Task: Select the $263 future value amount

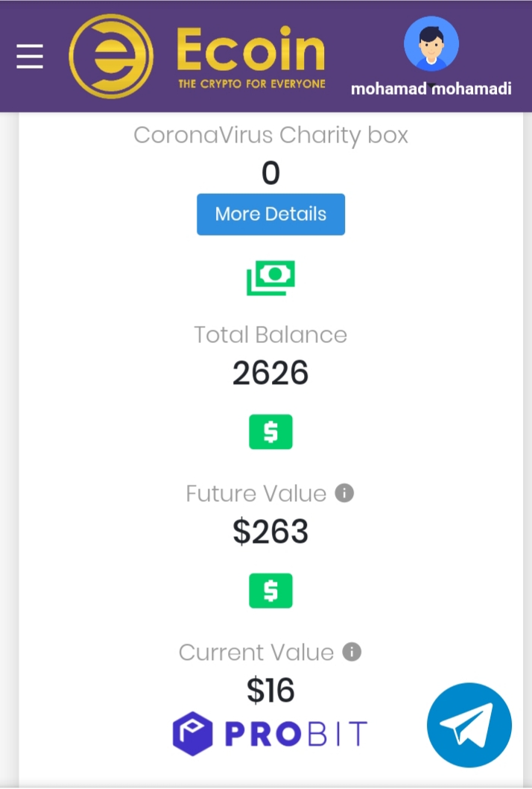Action: (270, 532)
